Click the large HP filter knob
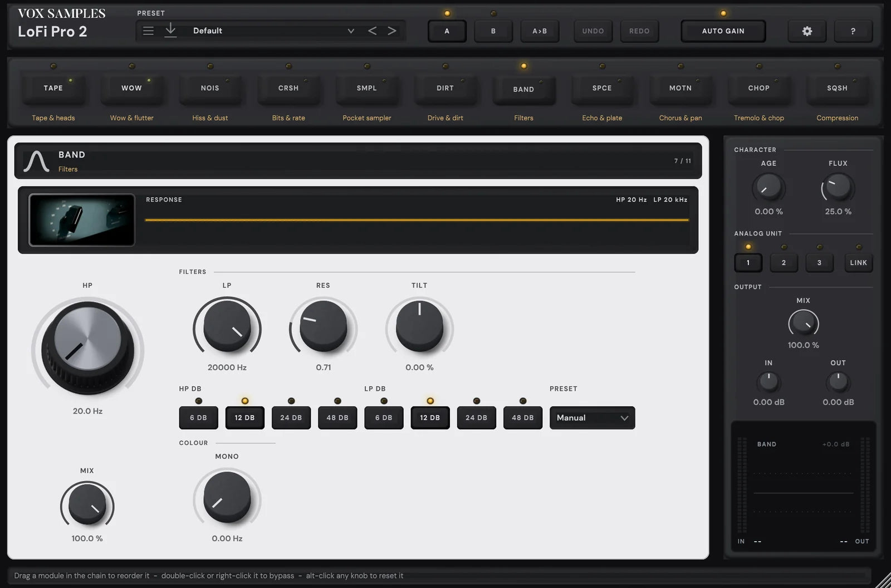 click(x=87, y=348)
